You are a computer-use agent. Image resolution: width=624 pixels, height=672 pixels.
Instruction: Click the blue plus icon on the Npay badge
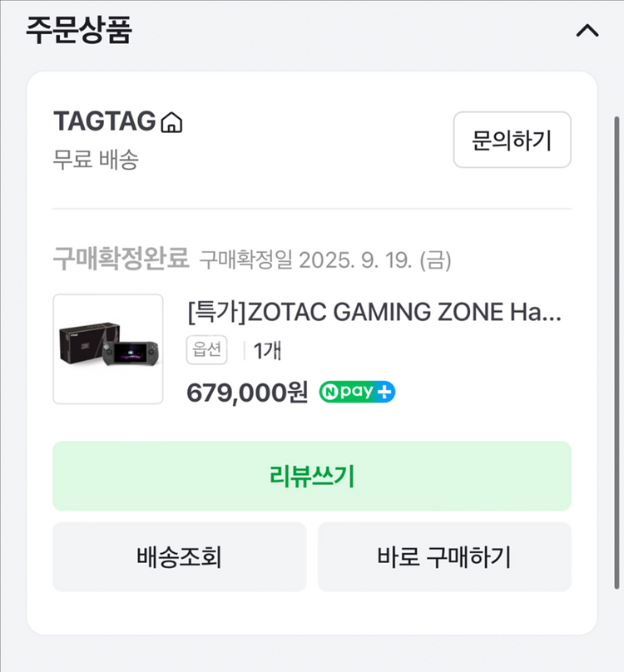384,393
